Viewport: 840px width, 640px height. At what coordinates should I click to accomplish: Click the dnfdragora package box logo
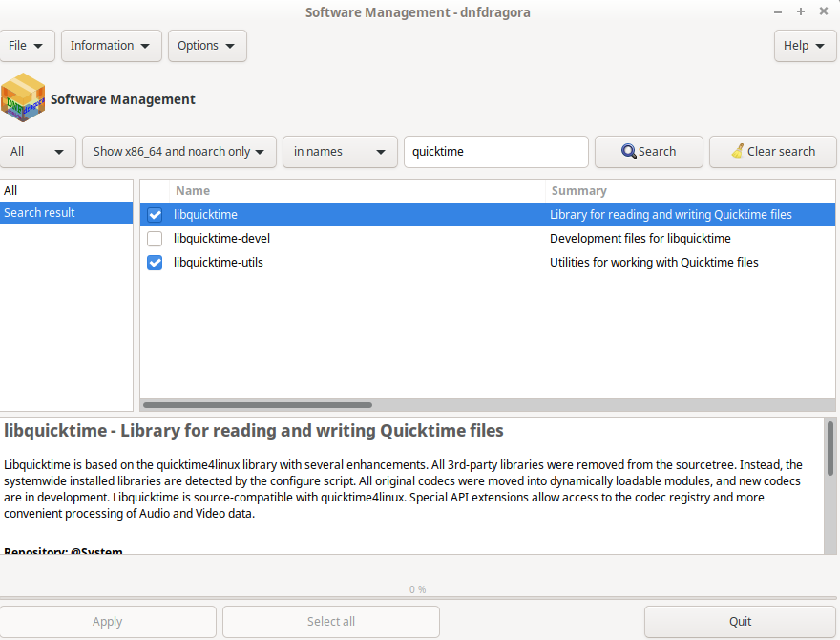[x=23, y=98]
